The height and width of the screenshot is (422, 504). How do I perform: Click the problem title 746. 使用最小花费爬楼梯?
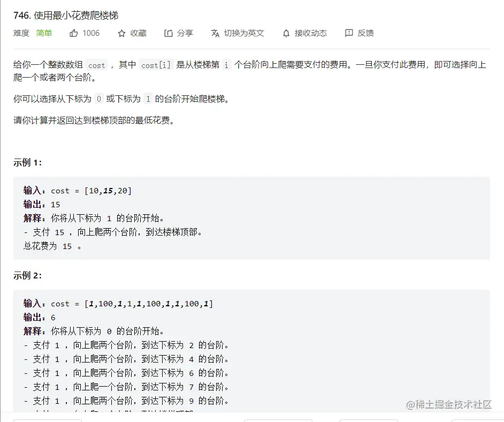66,16
